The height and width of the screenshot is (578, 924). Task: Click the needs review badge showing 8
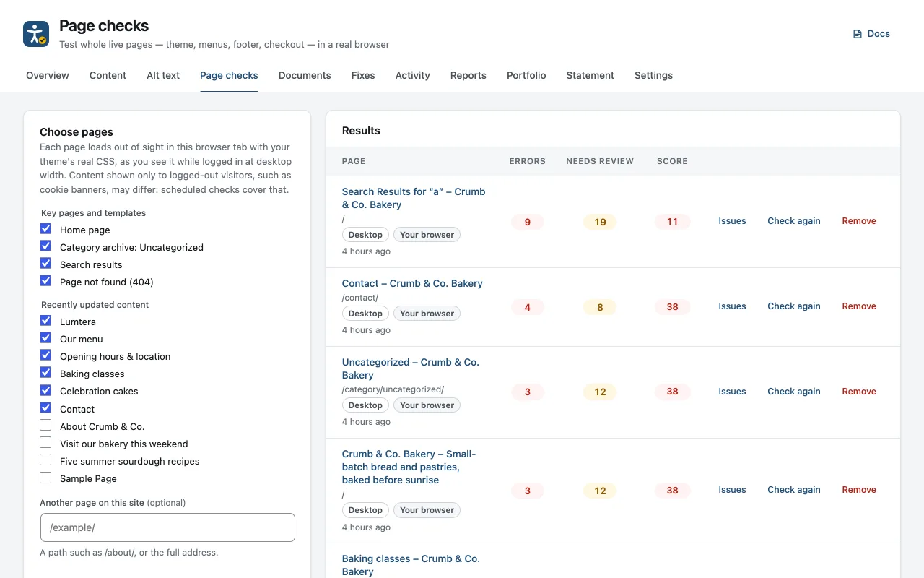click(x=600, y=307)
